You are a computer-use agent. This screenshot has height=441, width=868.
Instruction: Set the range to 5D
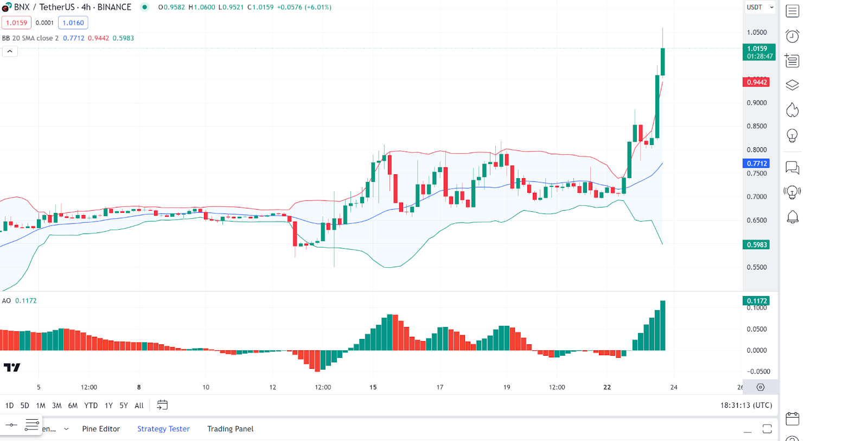24,406
